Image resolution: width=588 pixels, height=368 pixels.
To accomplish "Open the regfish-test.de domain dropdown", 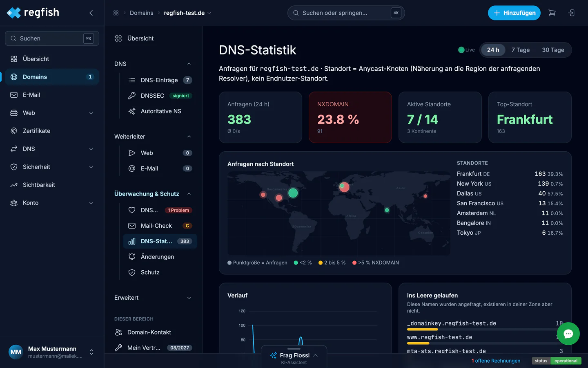I will [x=187, y=13].
